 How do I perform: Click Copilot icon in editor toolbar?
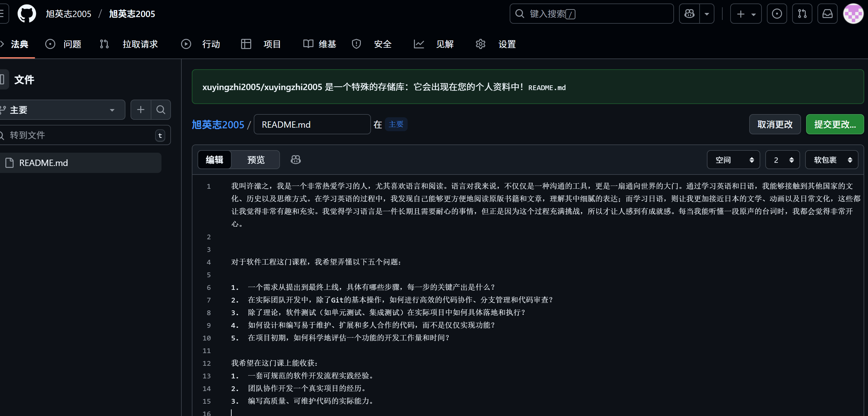point(295,159)
